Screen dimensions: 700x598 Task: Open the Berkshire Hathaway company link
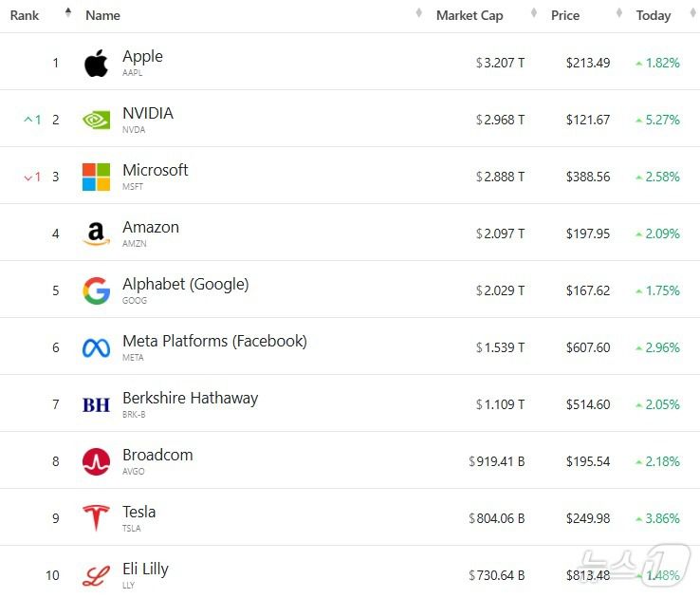coord(190,399)
